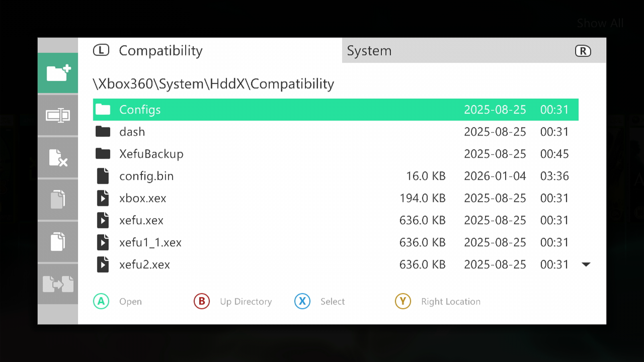Switch to the System pane tab
Screen dimensions: 644x362
(369, 51)
